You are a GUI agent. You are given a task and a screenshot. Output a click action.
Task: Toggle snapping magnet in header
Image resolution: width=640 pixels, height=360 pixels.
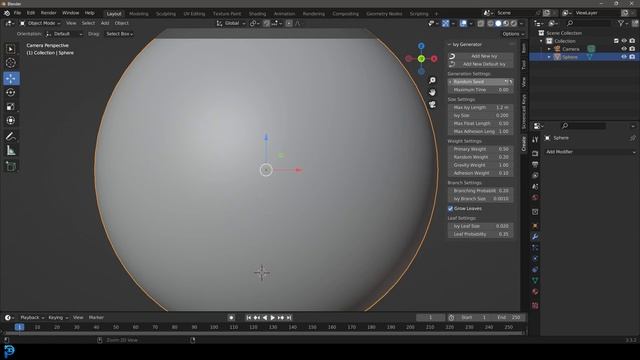click(x=267, y=24)
